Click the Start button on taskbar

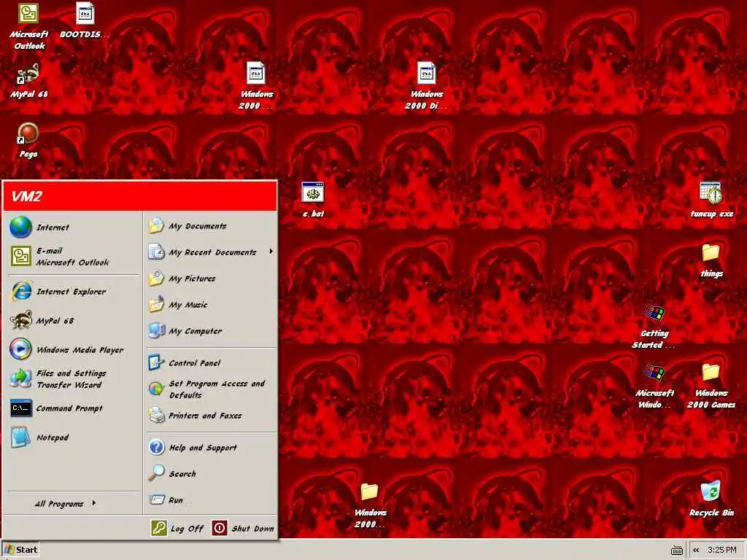20,550
